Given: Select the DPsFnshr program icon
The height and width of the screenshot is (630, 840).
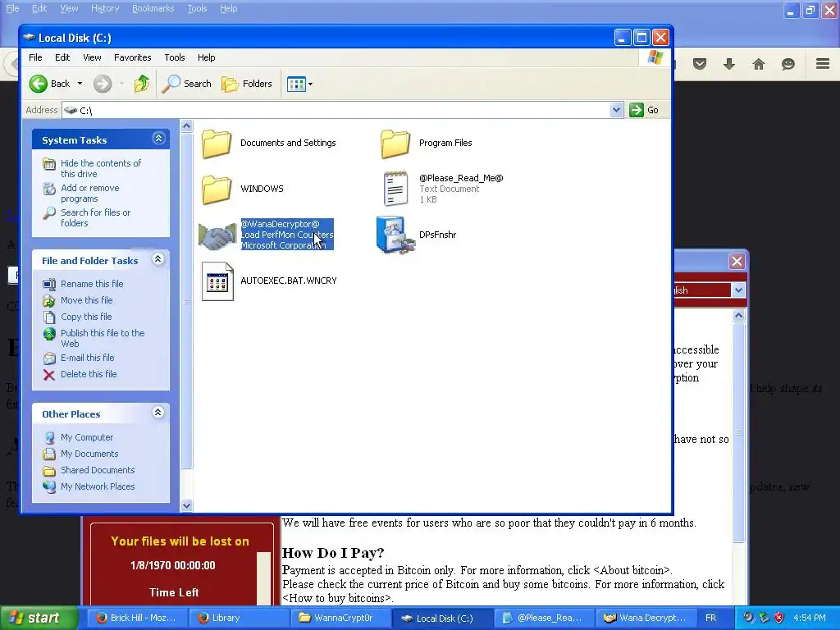Looking at the screenshot, I should pyautogui.click(x=395, y=235).
